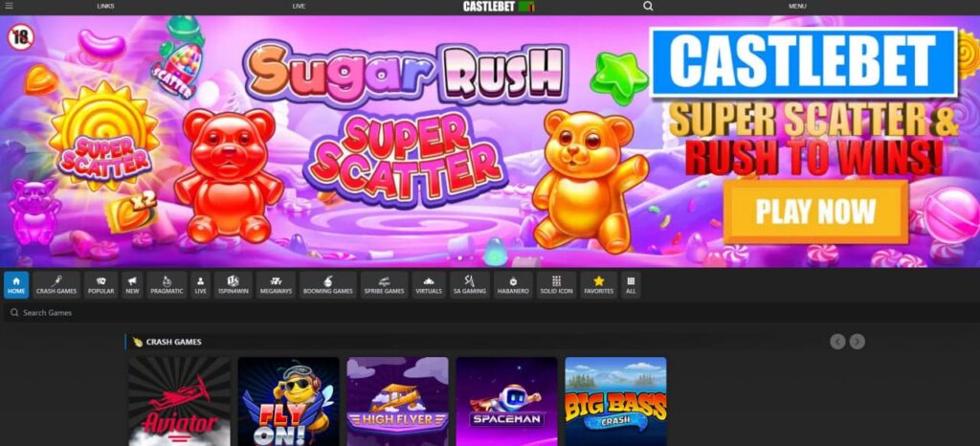Click the next arrow in Crash Games carousel
This screenshot has height=446, width=980.
point(857,342)
